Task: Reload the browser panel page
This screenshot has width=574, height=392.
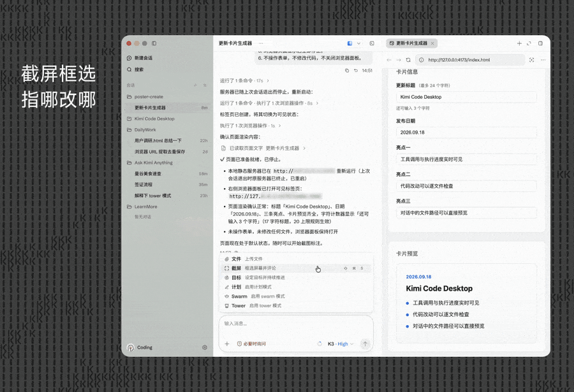Action: click(408, 60)
